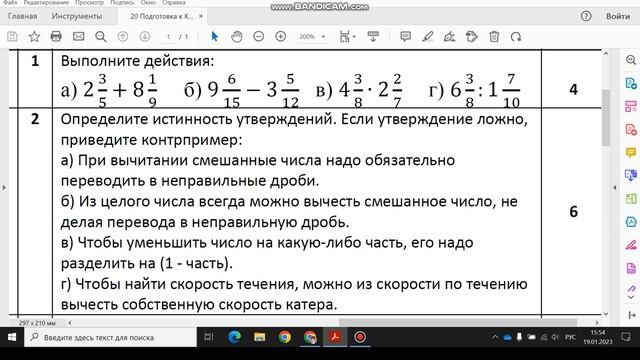Rotate the page view icon
This screenshot has height=360, width=640.
tap(516, 37)
